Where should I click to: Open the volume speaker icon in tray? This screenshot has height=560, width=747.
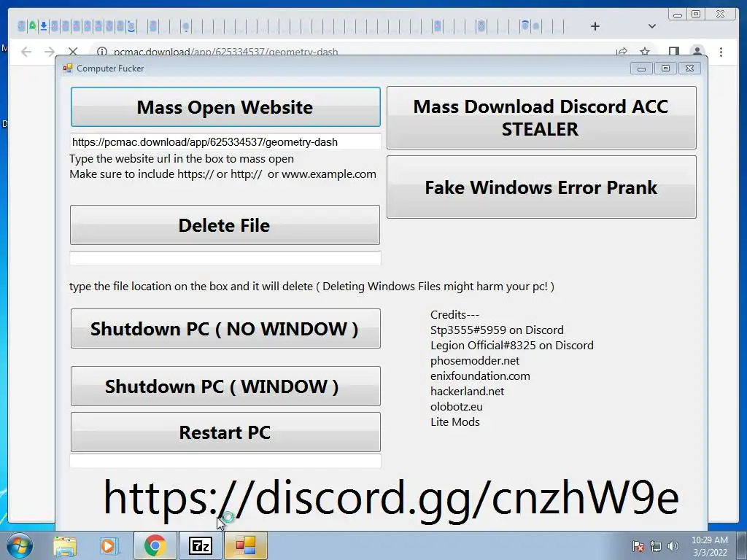click(x=673, y=546)
